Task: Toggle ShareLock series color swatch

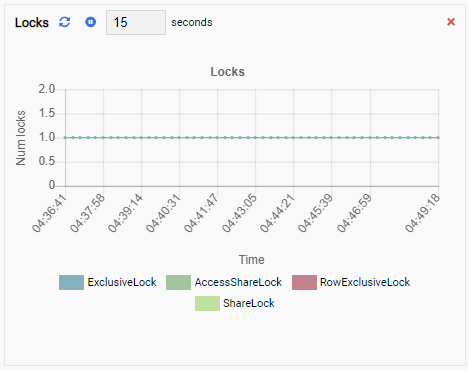Action: coord(207,303)
